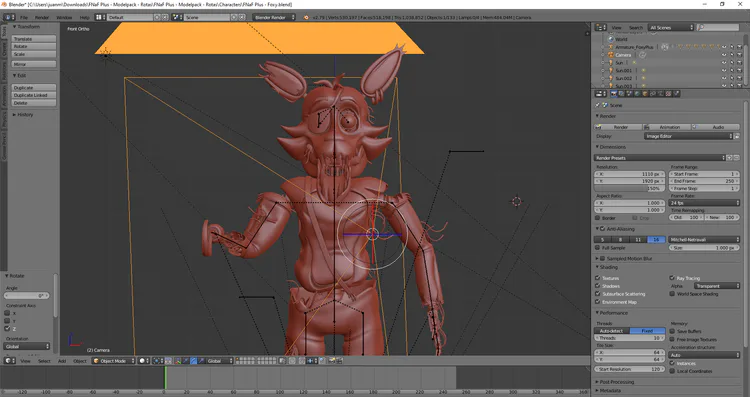This screenshot has height=397, width=750.
Task: Click the properties editor type icon
Action: click(601, 94)
